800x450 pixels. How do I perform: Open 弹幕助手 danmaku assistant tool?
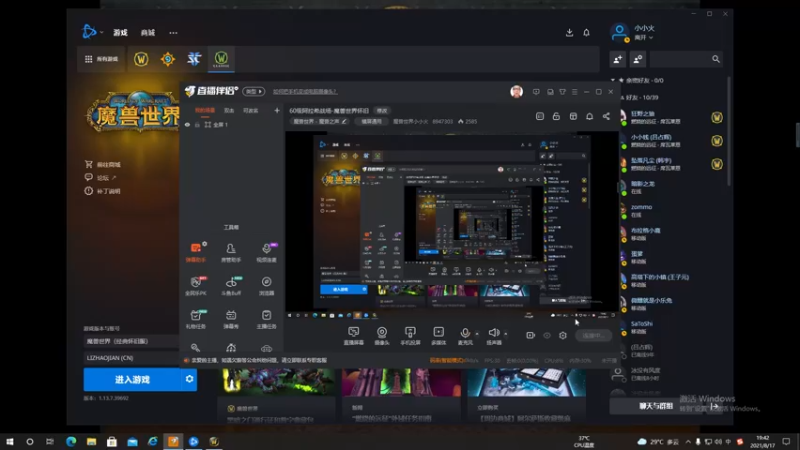coord(196,252)
